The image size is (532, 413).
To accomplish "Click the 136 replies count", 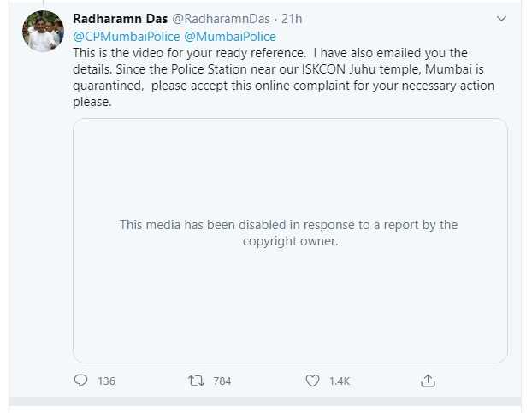I will pyautogui.click(x=106, y=381).
